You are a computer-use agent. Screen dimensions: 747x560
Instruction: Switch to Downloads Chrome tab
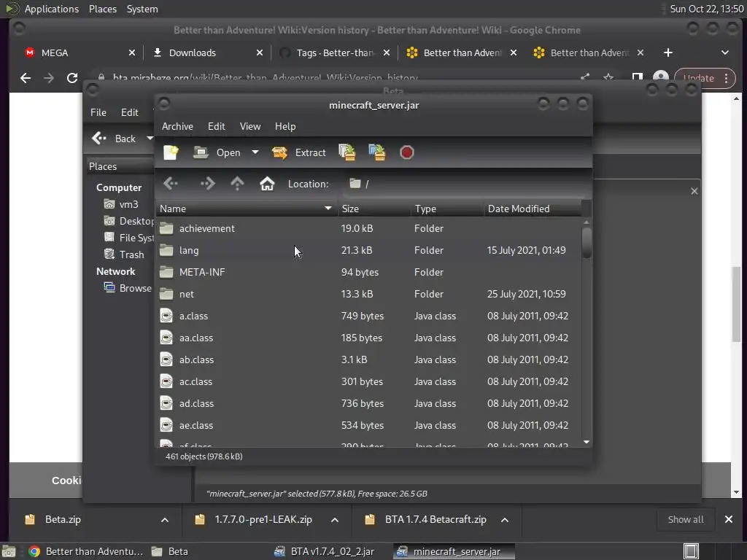click(206, 52)
